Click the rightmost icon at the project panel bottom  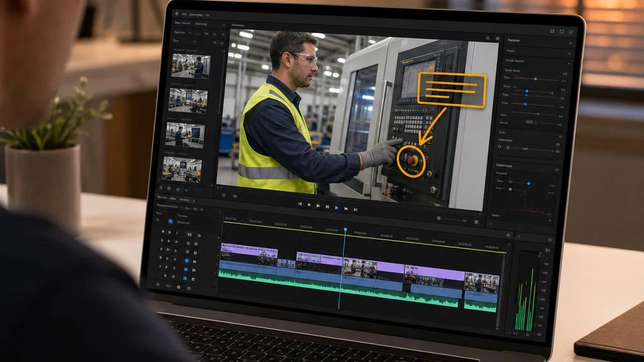tap(187, 190)
